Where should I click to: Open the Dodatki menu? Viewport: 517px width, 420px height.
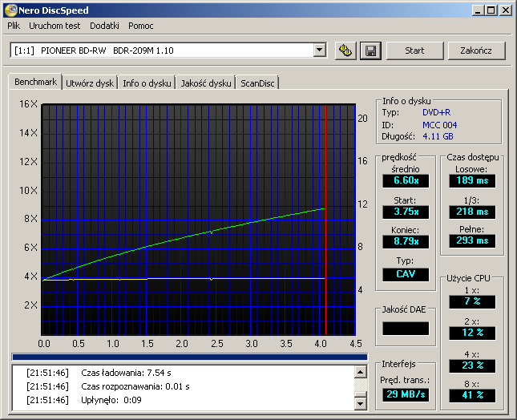click(104, 26)
